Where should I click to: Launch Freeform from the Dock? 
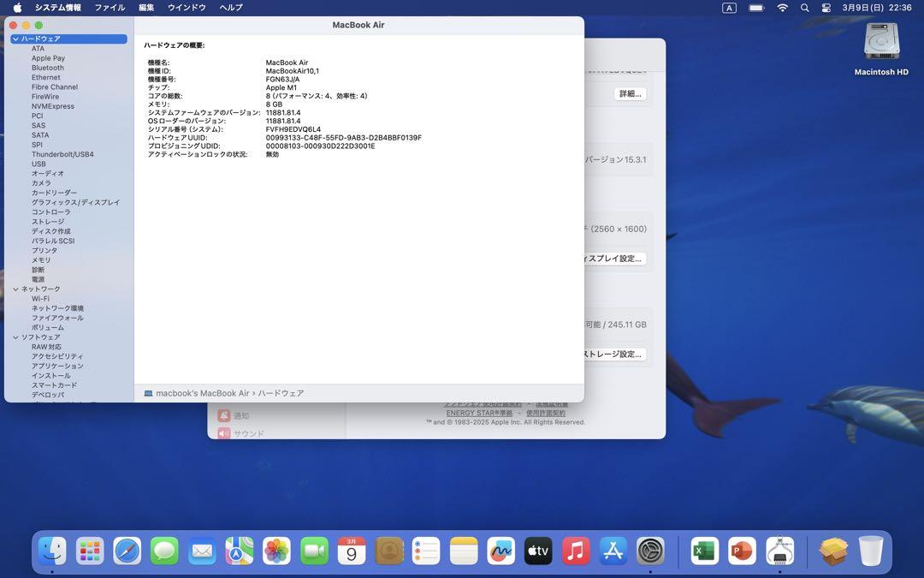pos(500,551)
